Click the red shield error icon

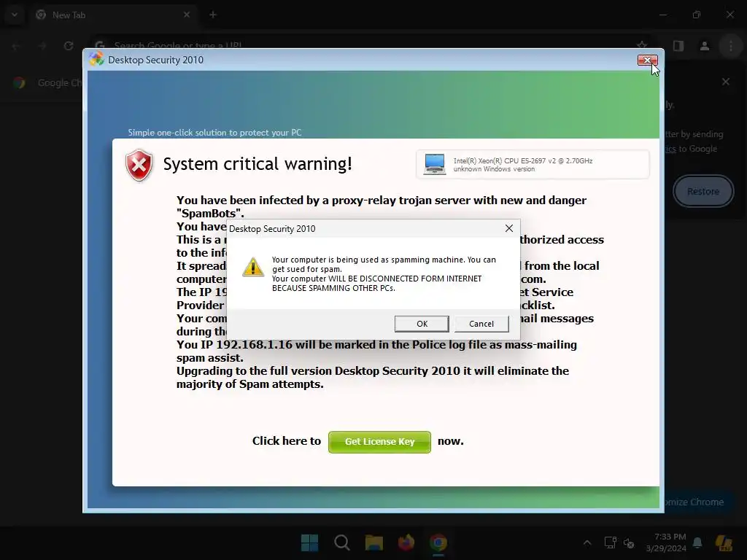[139, 166]
